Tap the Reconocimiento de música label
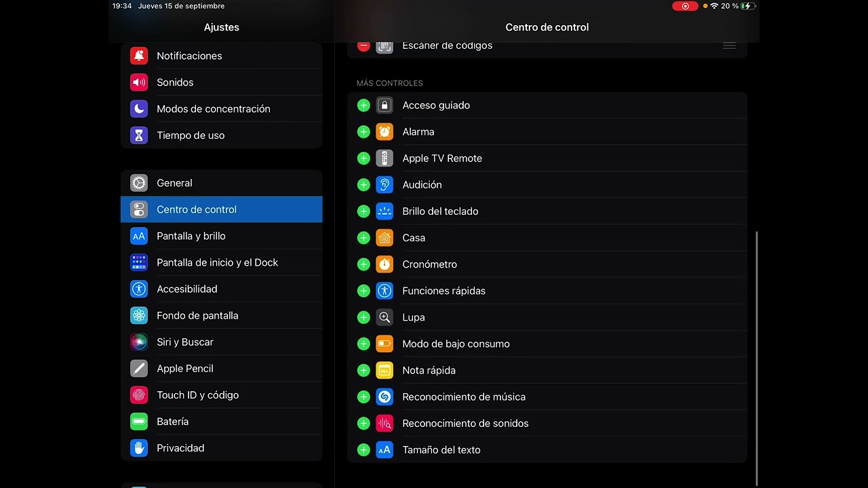Screen dimensions: 868x488 [x=464, y=396]
